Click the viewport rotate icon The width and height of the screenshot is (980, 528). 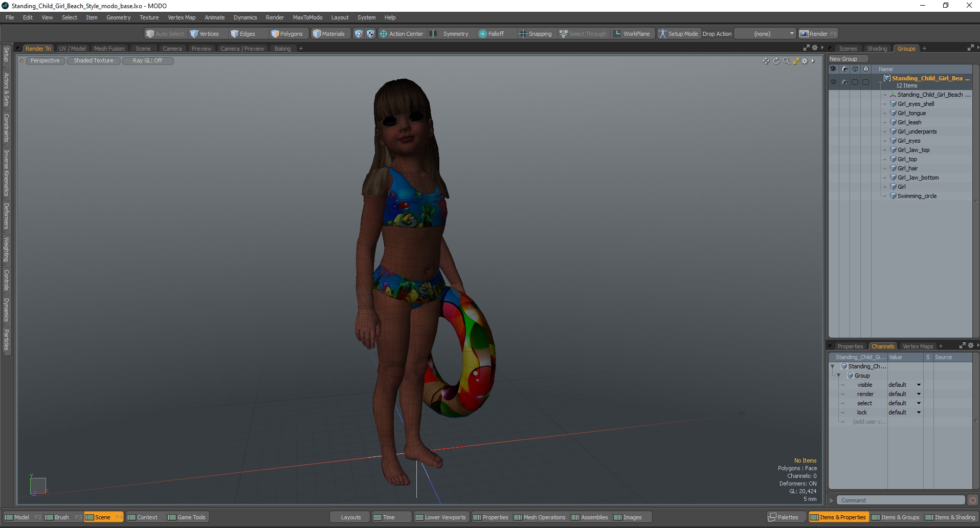pyautogui.click(x=776, y=61)
